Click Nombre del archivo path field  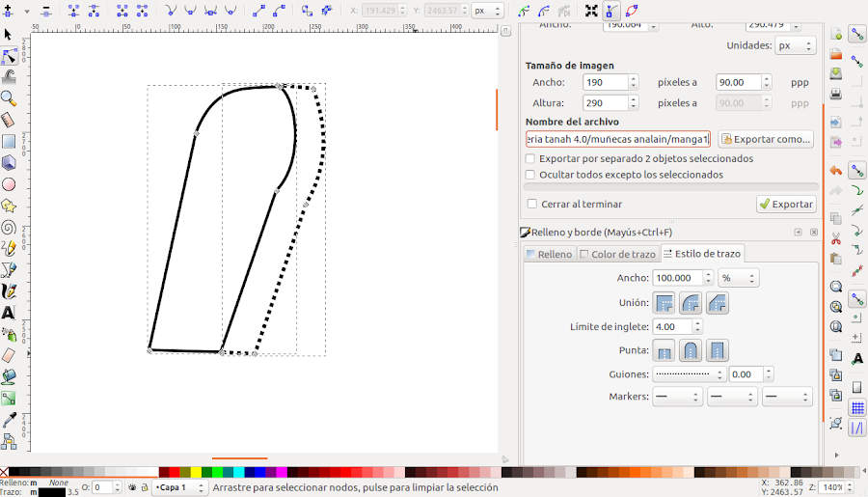(618, 139)
